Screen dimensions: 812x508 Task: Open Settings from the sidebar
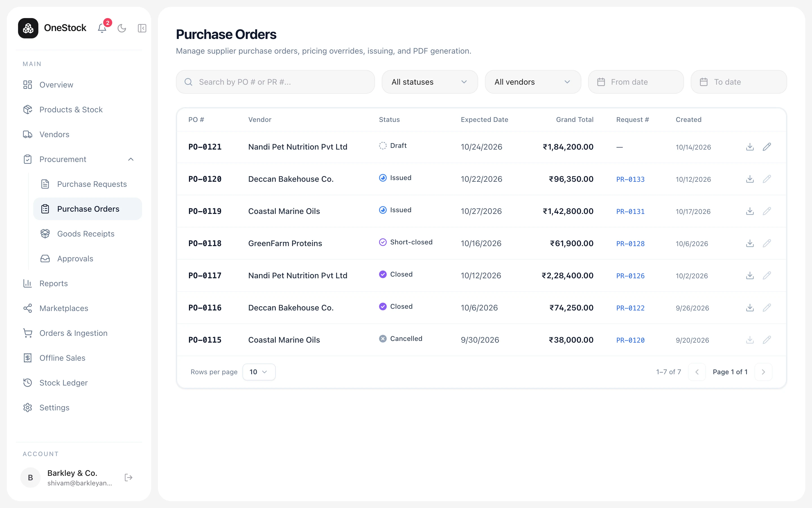tap(79, 408)
